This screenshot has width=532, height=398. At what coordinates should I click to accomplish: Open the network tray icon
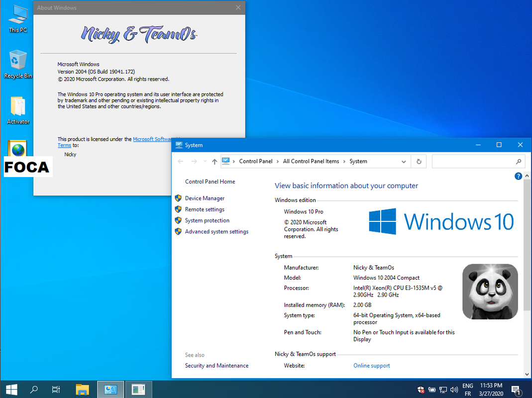click(443, 390)
